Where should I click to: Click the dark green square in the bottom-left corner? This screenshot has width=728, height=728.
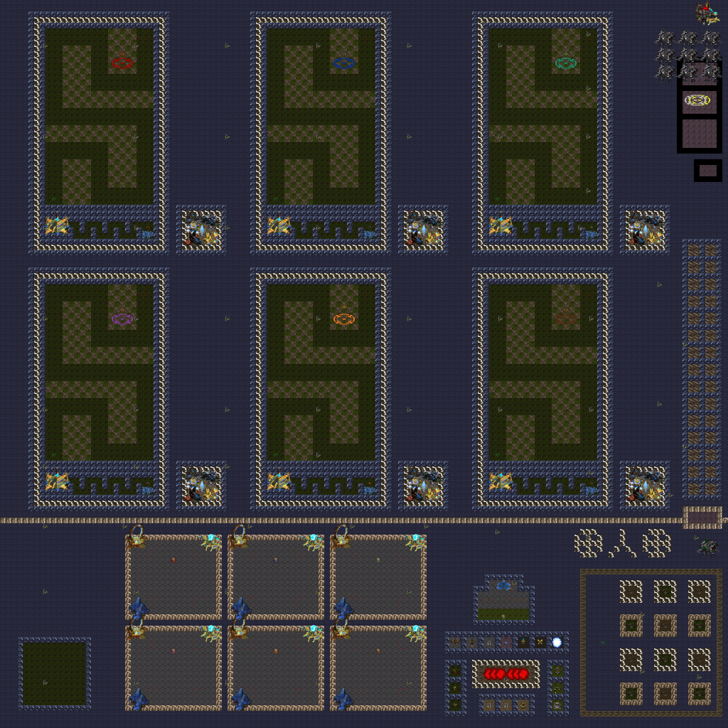(x=54, y=673)
